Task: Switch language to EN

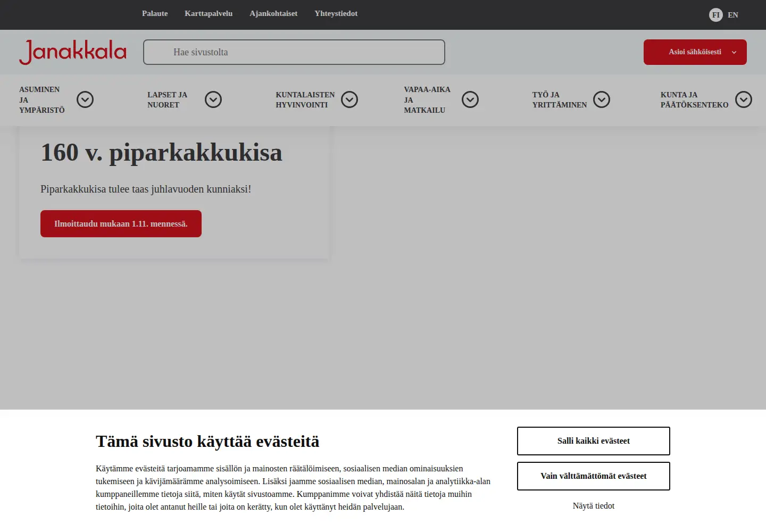Action: 733,15
